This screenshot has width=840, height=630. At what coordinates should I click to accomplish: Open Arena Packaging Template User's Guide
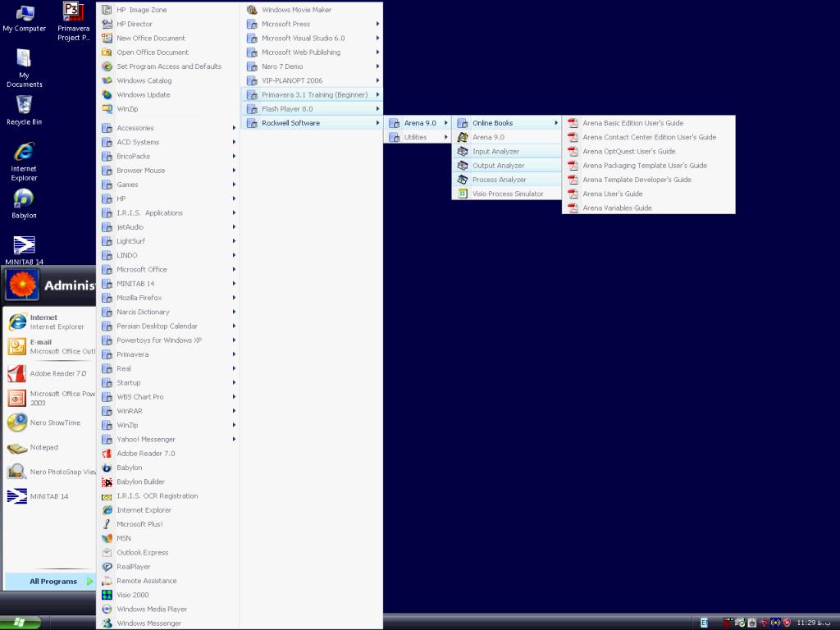(649, 166)
